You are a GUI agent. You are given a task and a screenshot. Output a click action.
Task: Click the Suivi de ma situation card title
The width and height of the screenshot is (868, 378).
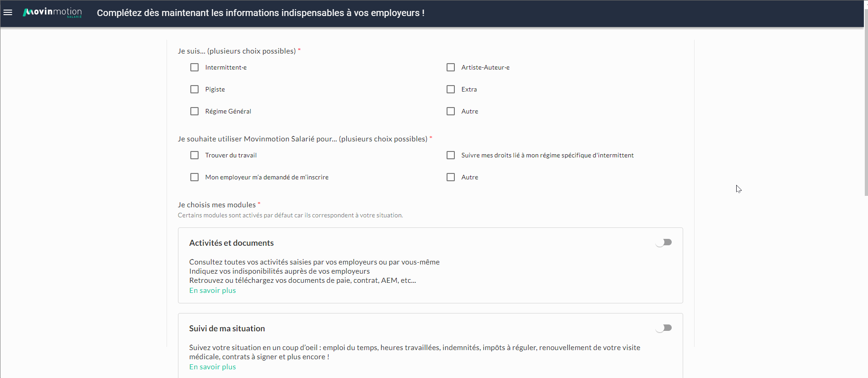pyautogui.click(x=227, y=329)
